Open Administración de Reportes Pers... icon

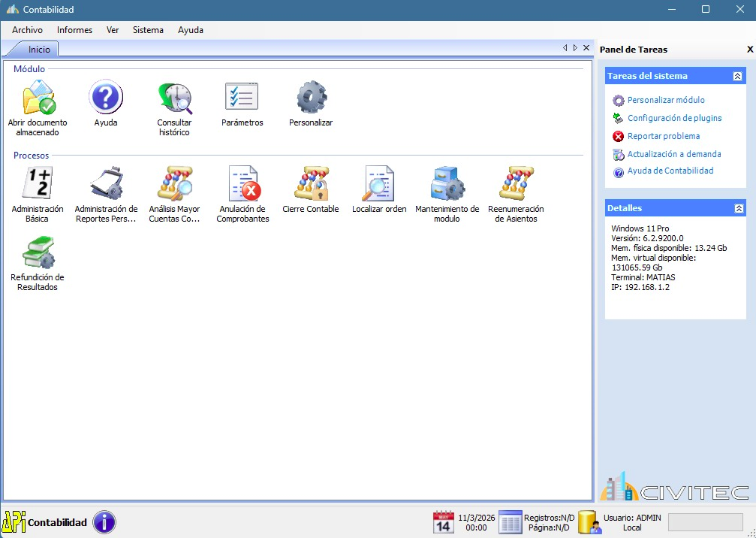tap(107, 183)
